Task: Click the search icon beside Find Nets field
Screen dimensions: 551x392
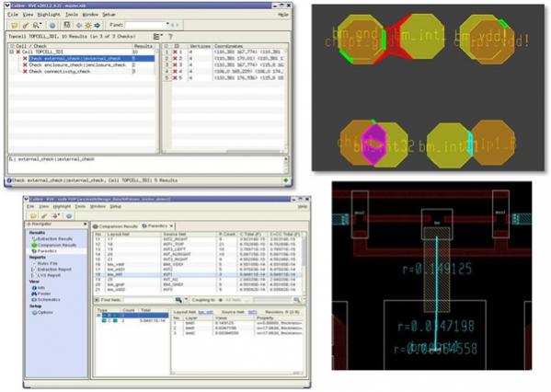Action: [178, 300]
